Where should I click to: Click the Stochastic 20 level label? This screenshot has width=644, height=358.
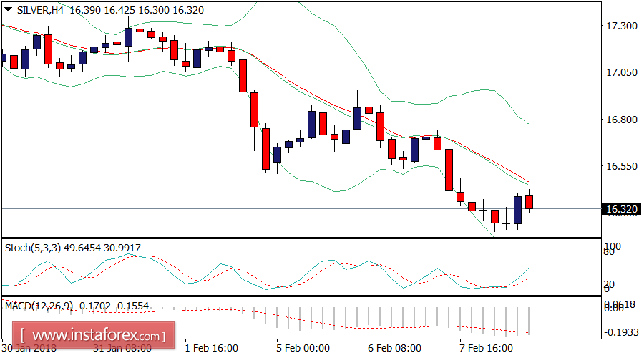click(610, 284)
